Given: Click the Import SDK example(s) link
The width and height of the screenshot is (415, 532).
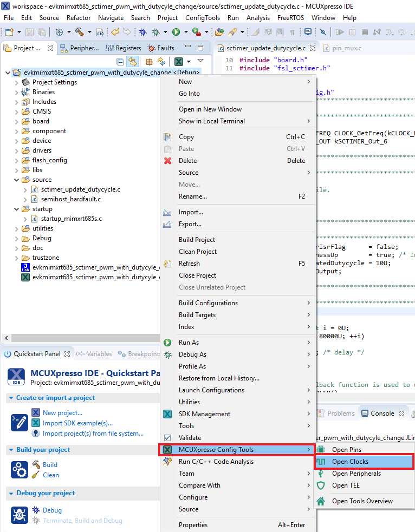Looking at the screenshot, I should pos(77,423).
